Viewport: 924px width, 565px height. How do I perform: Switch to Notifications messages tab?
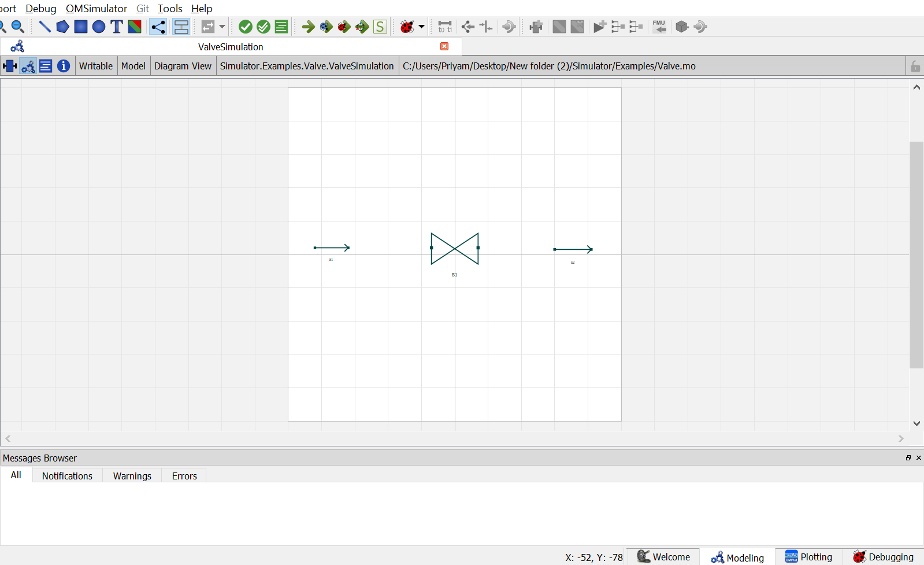pyautogui.click(x=67, y=476)
